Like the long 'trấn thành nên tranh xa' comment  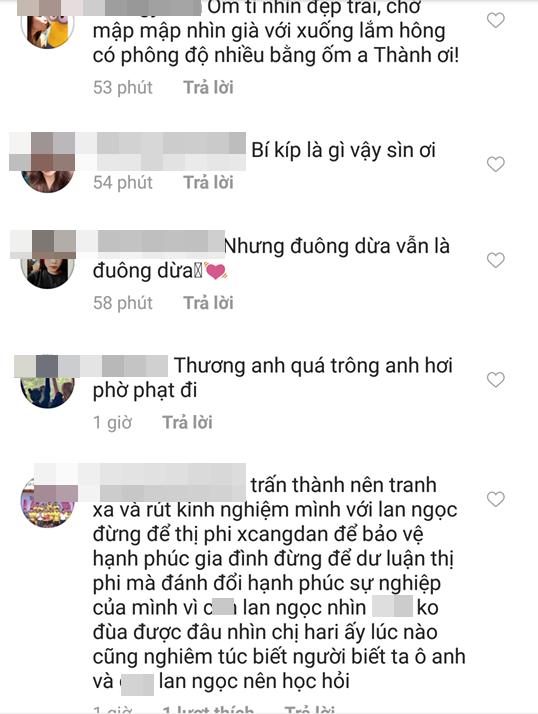coord(496,499)
